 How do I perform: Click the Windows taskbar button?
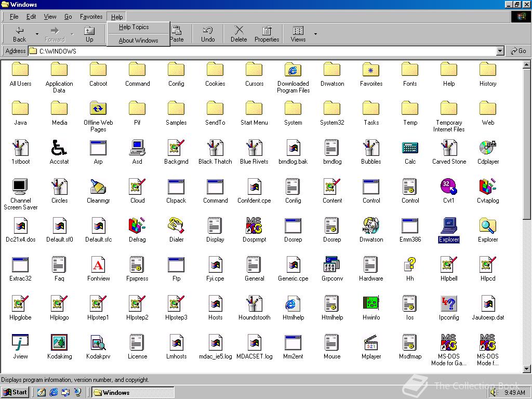(133, 393)
